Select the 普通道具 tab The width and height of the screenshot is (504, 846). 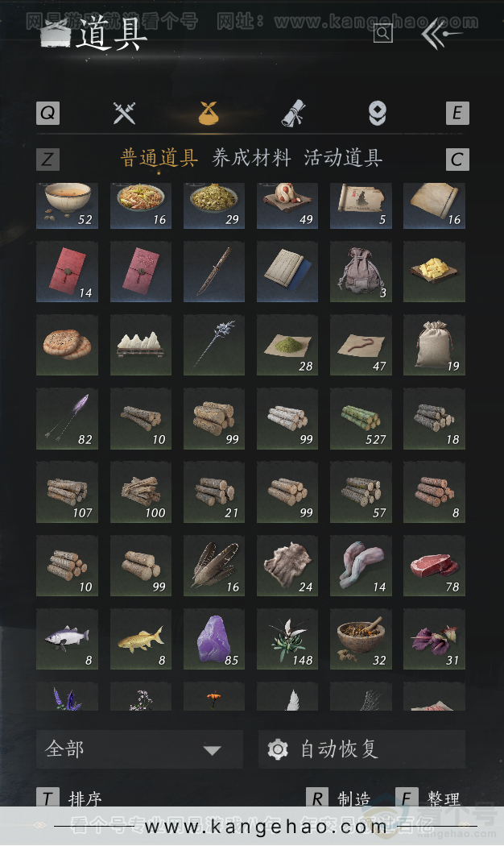[159, 158]
